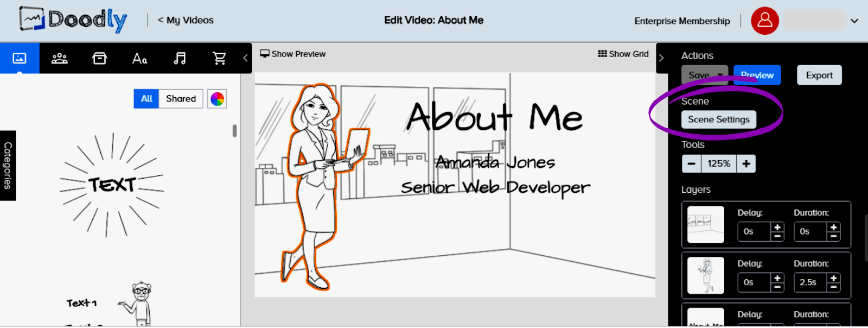The image size is (868, 328).
Task: Click the blue Preview button
Action: click(757, 75)
